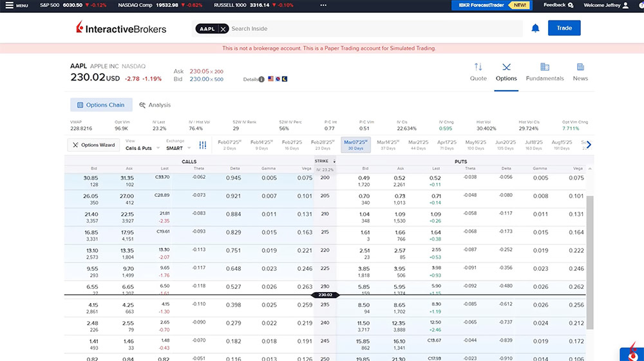Image resolution: width=644 pixels, height=361 pixels.
Task: Open the View Calls & Puts dropdown
Action: pyautogui.click(x=142, y=148)
